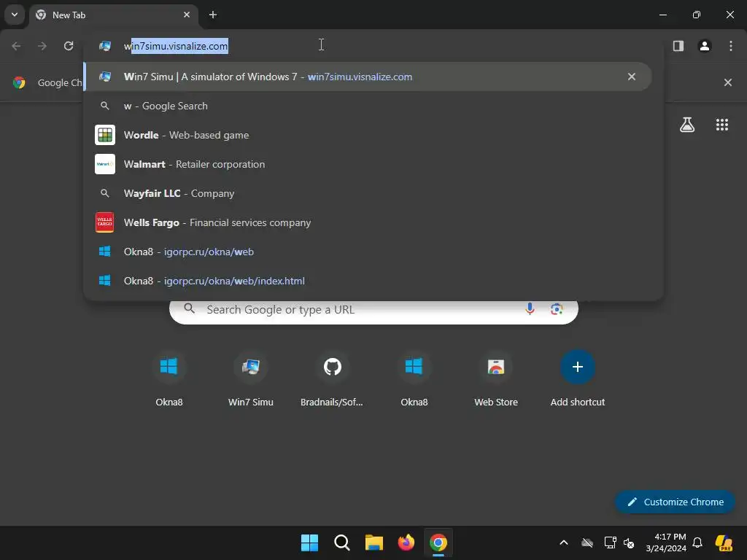
Task: Click the network display tray icon
Action: [x=611, y=542]
